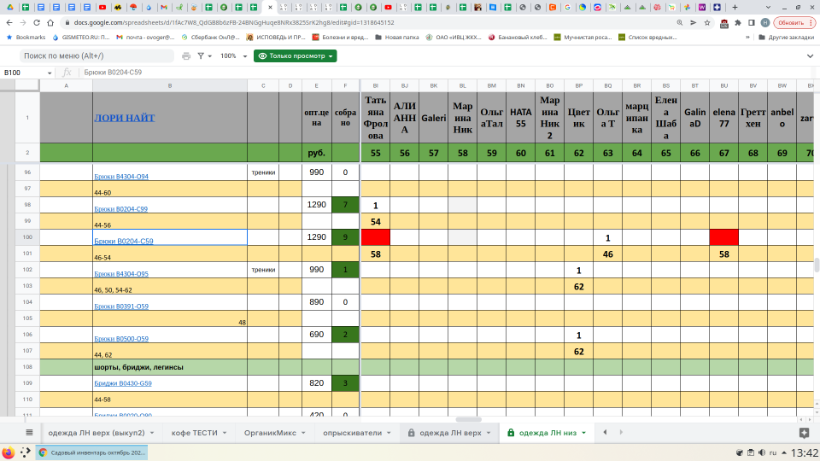The image size is (820, 461).
Task: Open Firefox from the taskbar
Action: coord(9,452)
